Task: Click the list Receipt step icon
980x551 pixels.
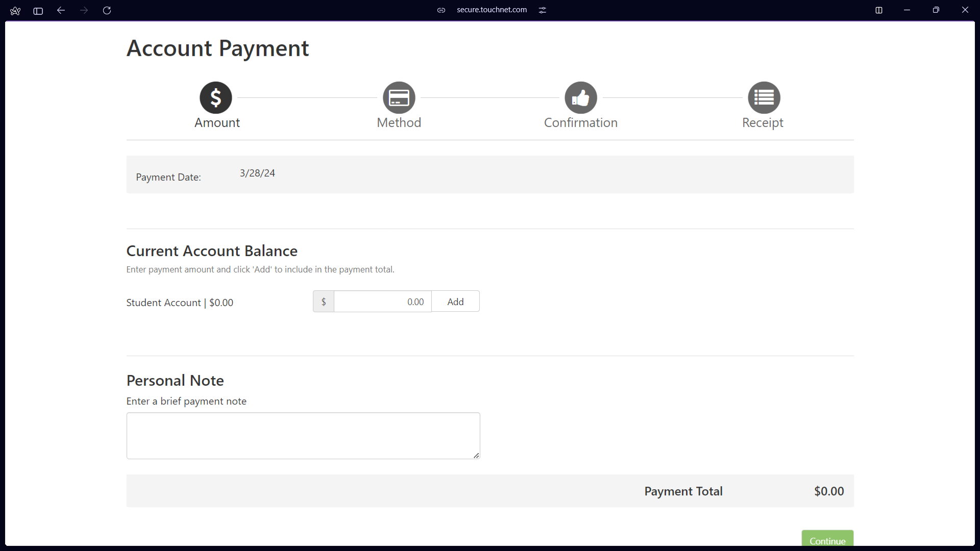Action: pyautogui.click(x=764, y=97)
